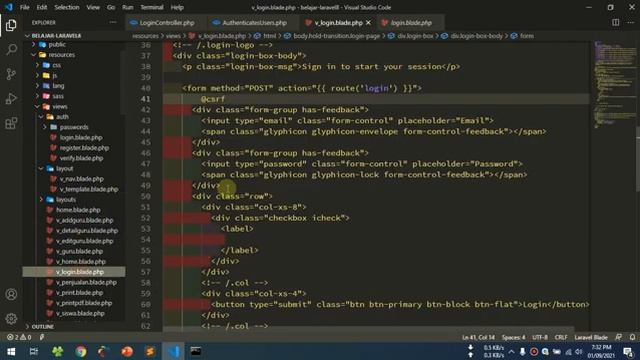Click the Split Editor icon
640x360 pixels.
[x=616, y=22]
